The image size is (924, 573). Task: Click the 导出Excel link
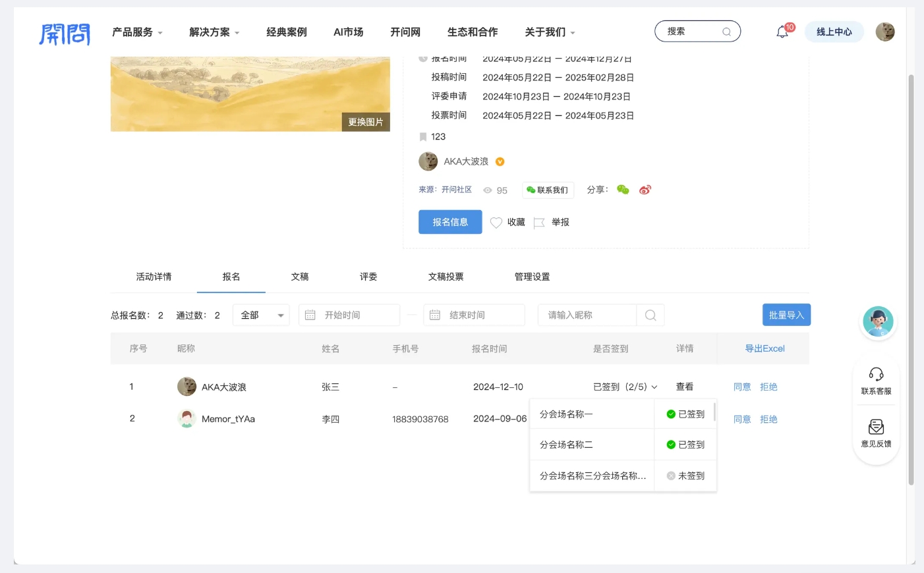click(765, 348)
